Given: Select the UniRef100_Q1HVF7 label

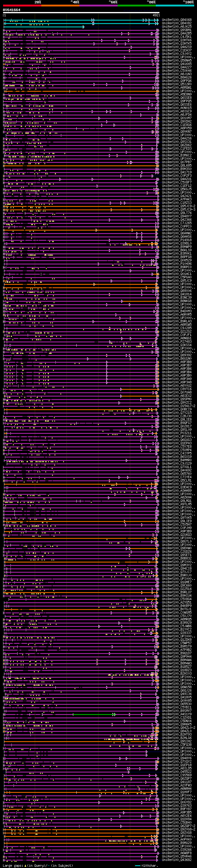Looking at the screenshot, I should point(177,792).
